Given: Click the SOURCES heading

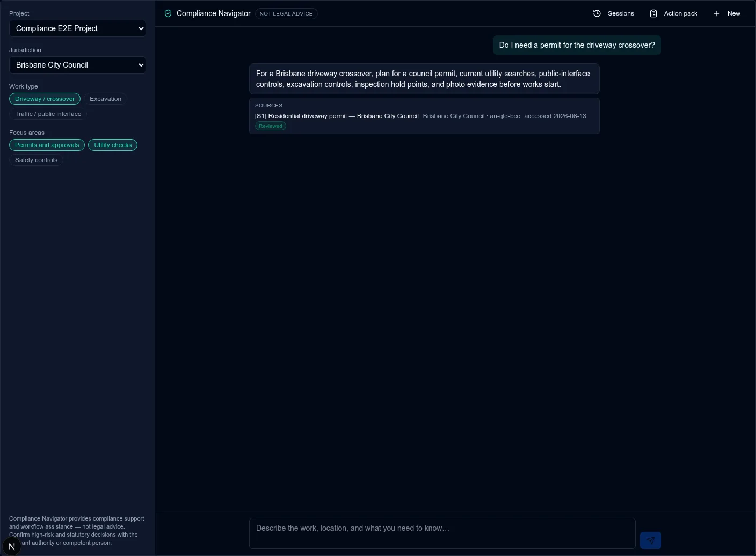Looking at the screenshot, I should (268, 106).
